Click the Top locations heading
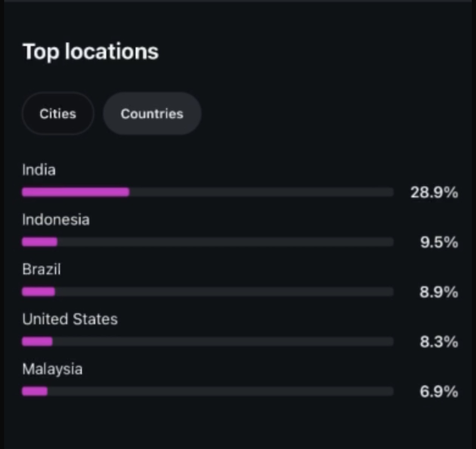The image size is (476, 449). click(91, 52)
